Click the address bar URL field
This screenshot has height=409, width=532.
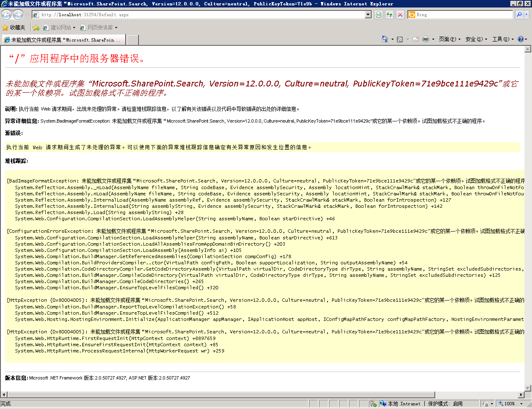202,15
